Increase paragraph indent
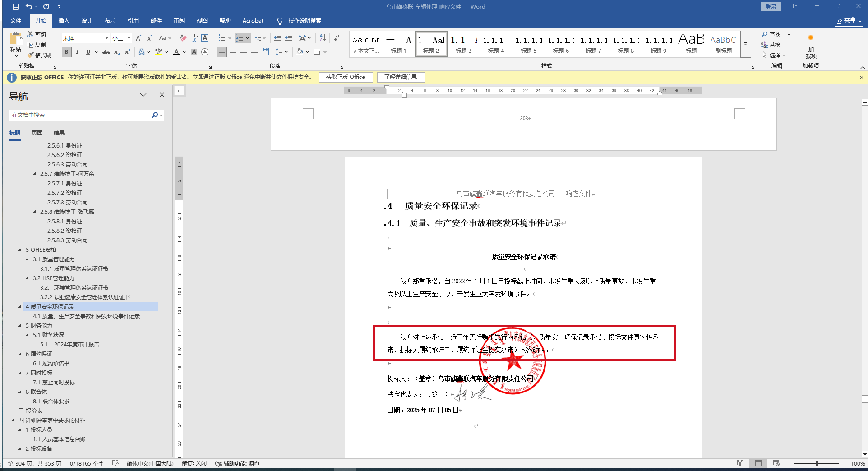The height and width of the screenshot is (471, 868). pyautogui.click(x=288, y=38)
